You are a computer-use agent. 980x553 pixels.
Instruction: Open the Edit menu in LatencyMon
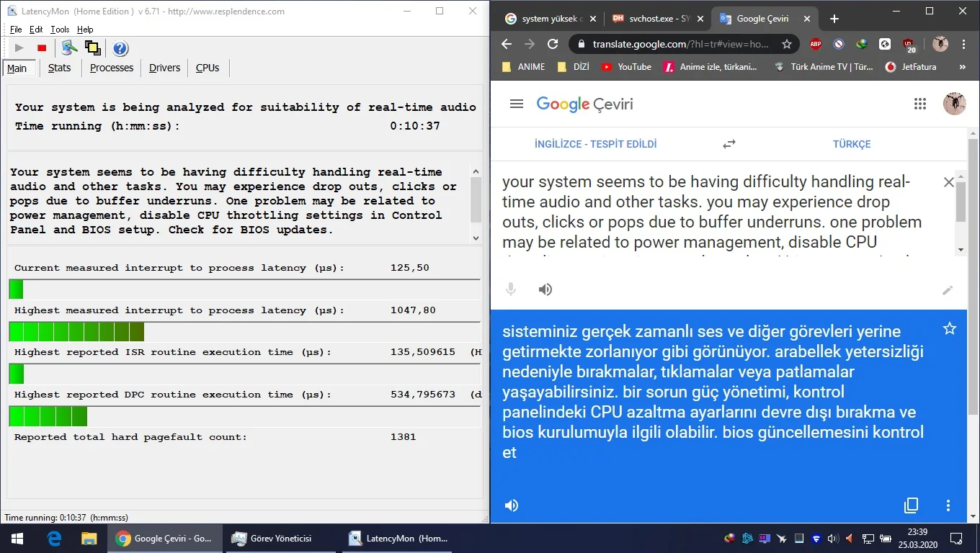[36, 30]
